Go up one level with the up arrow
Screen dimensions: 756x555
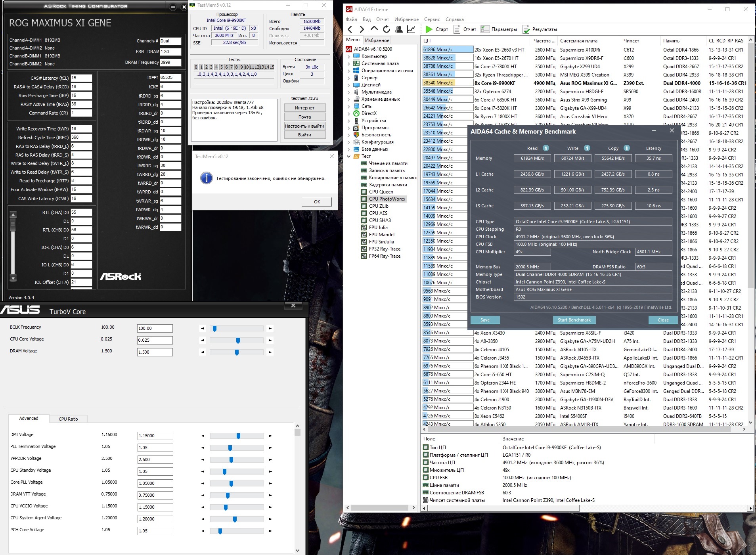tap(374, 29)
